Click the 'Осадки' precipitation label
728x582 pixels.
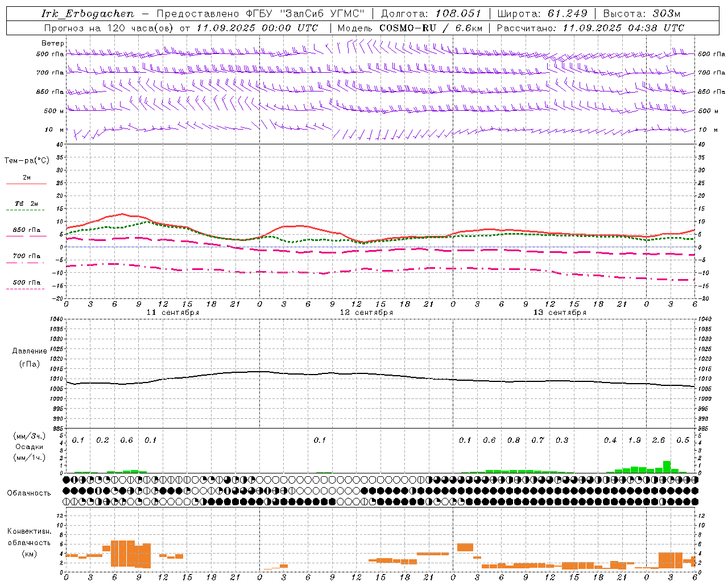coord(30,447)
